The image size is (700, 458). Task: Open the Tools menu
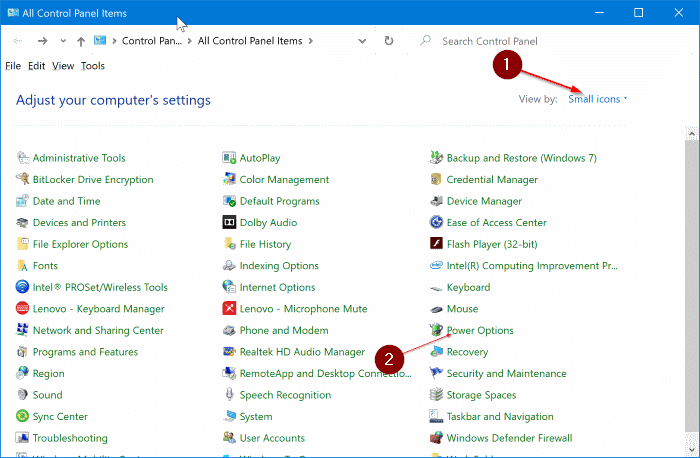93,66
